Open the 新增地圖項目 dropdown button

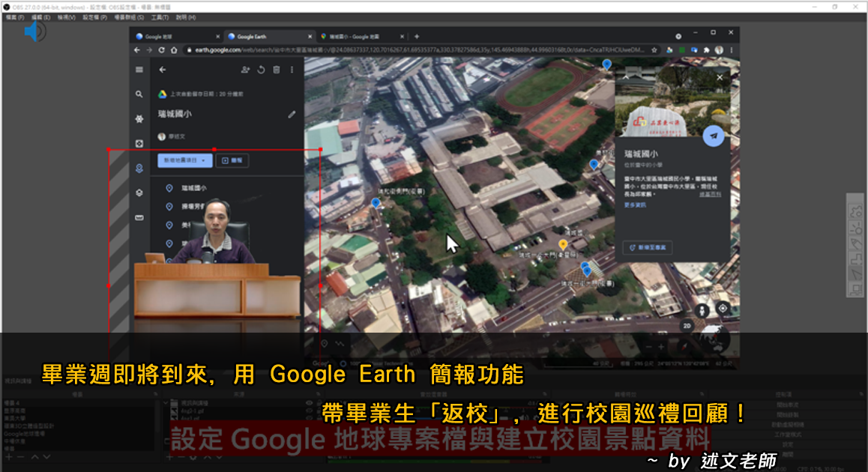[185, 160]
